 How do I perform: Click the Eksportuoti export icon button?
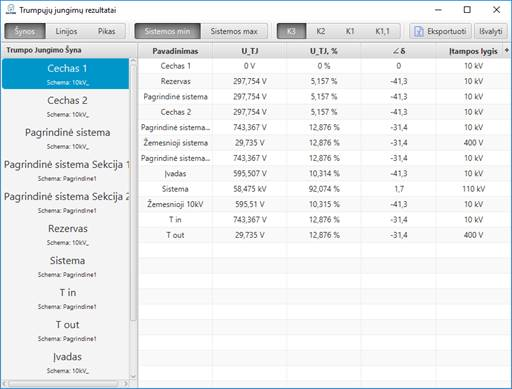(x=440, y=31)
